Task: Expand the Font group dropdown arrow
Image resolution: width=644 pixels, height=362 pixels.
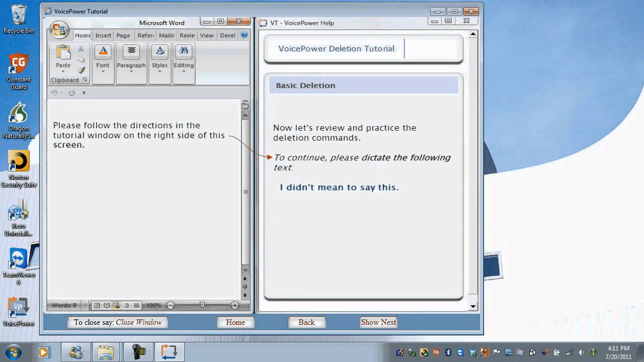Action: pyautogui.click(x=103, y=71)
